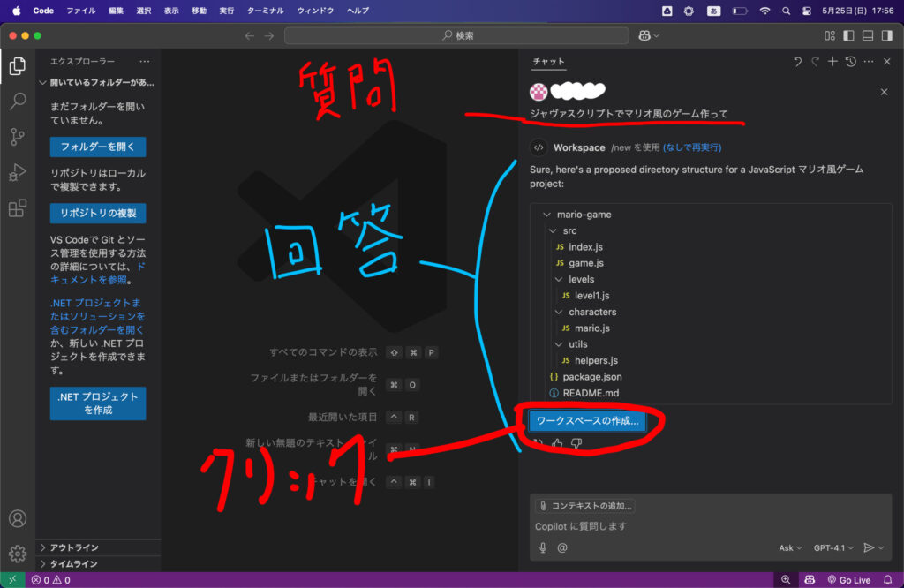The height and width of the screenshot is (588, 904).
Task: Show chat history clock icon
Action: tap(850, 61)
